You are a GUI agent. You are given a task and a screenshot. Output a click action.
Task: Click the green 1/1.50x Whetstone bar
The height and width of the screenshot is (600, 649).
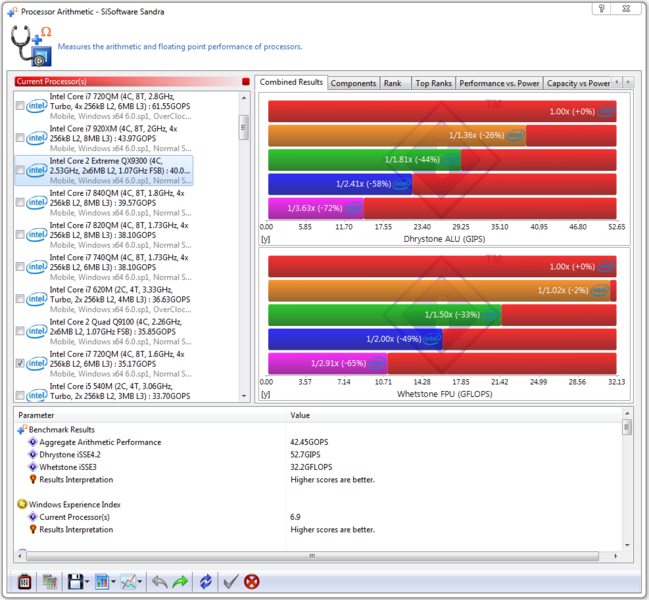point(385,315)
